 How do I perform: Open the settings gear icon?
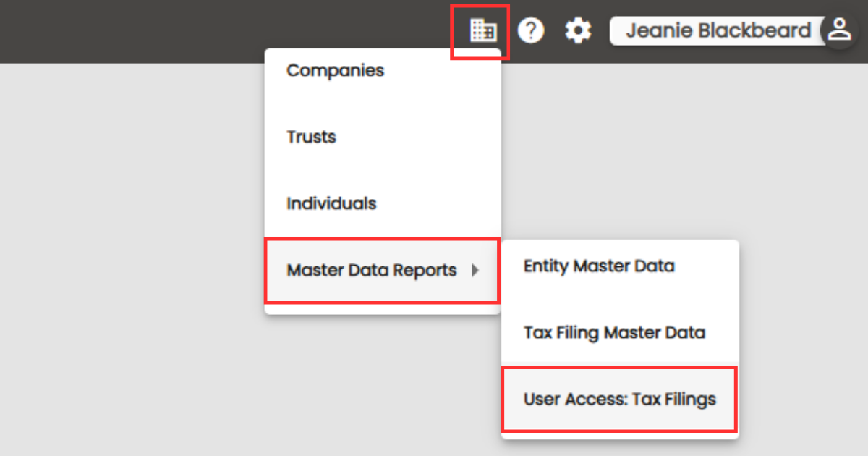578,30
